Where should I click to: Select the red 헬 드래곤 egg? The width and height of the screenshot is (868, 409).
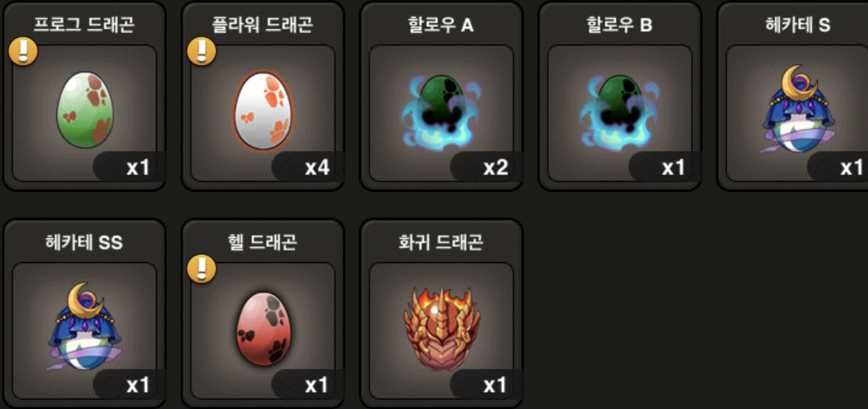pos(263,329)
